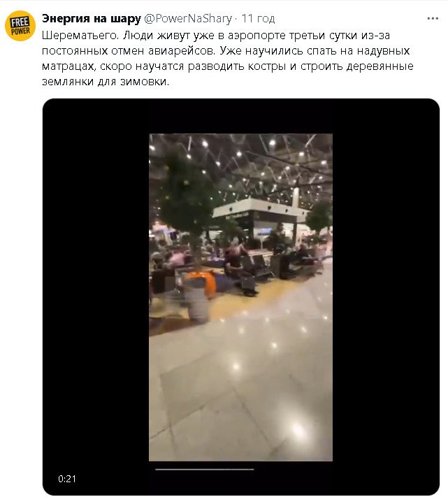Click the 0:21 video duration label
The width and height of the screenshot is (448, 499).
pos(66,479)
